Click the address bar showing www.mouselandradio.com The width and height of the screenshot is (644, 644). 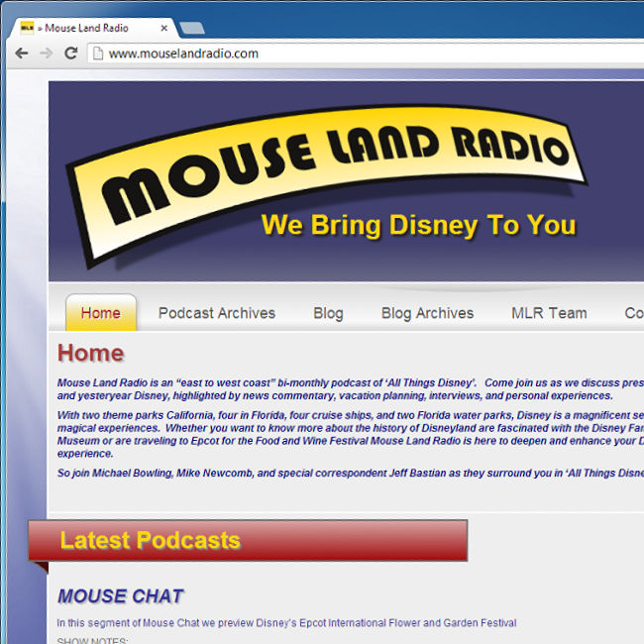366,54
